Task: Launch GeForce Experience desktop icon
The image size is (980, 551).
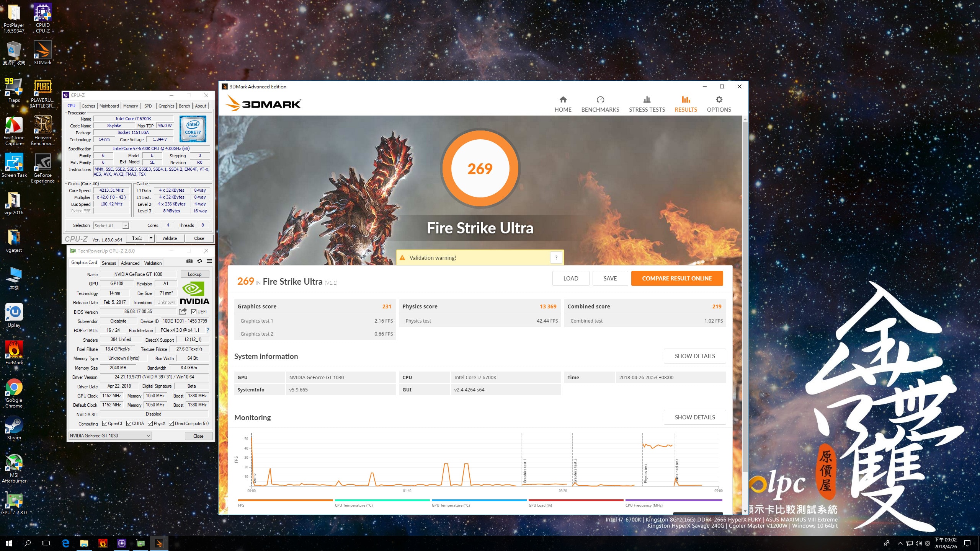Action: [x=42, y=168]
